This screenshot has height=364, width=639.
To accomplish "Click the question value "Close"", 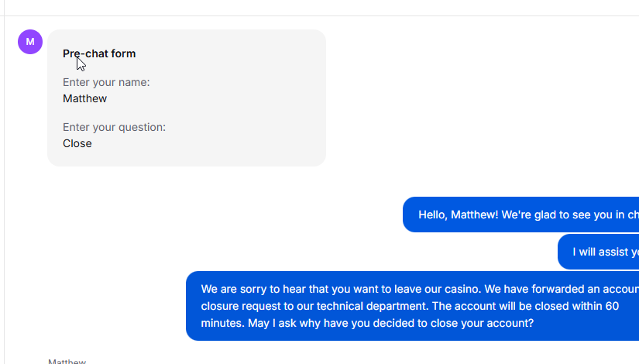I will pyautogui.click(x=77, y=143).
